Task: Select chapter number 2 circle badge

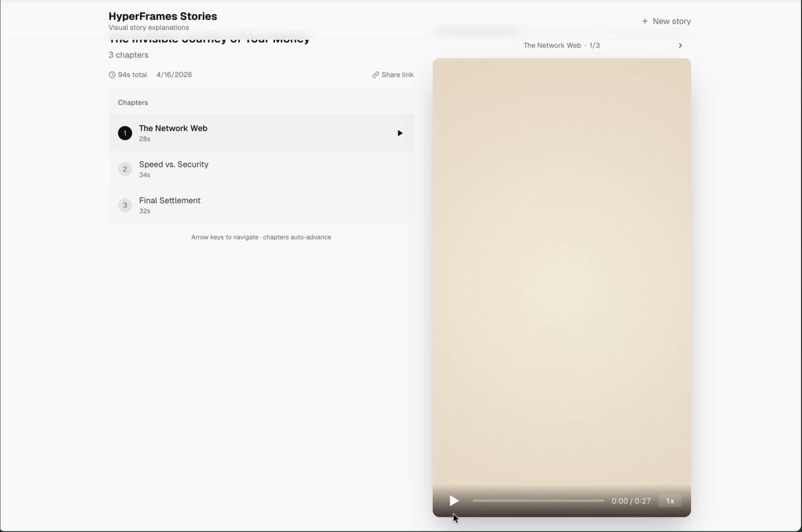Action: (x=125, y=169)
